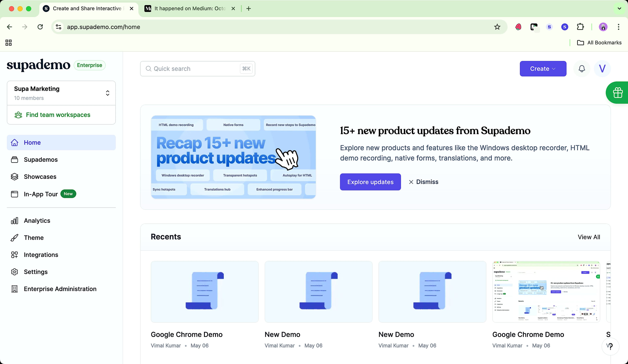Open Integrations in the sidebar

(x=61, y=255)
